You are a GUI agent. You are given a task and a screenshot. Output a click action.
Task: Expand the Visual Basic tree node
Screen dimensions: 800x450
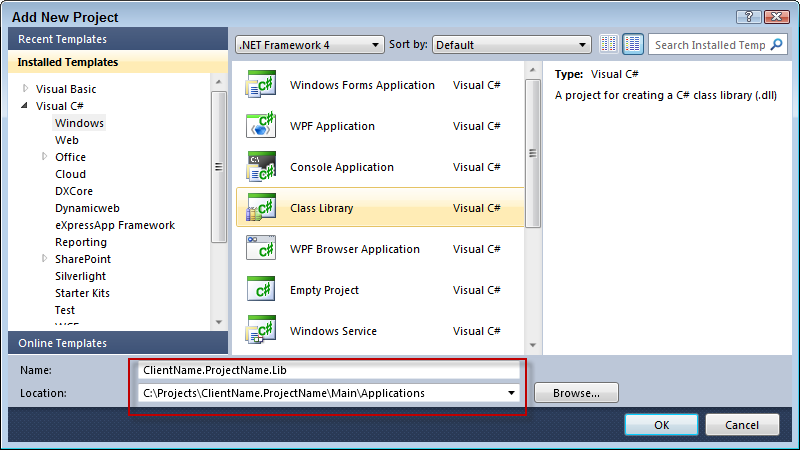click(x=26, y=89)
